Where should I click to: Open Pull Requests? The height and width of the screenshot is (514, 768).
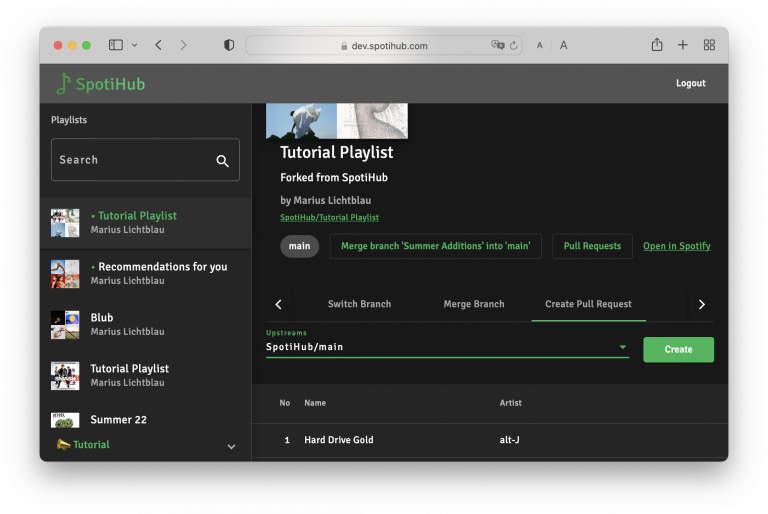592,246
